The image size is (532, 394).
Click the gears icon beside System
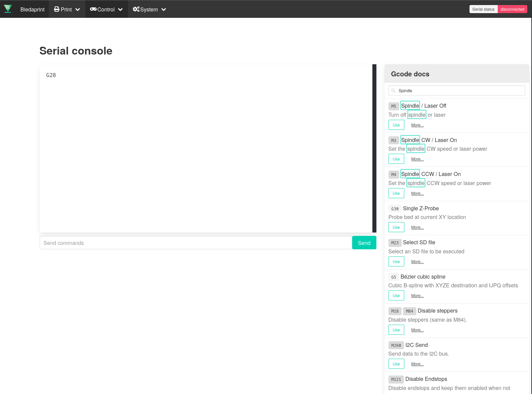tap(136, 9)
